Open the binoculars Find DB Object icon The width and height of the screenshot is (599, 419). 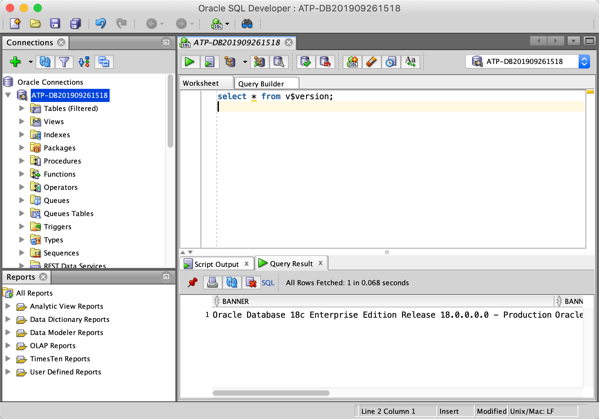tap(247, 24)
